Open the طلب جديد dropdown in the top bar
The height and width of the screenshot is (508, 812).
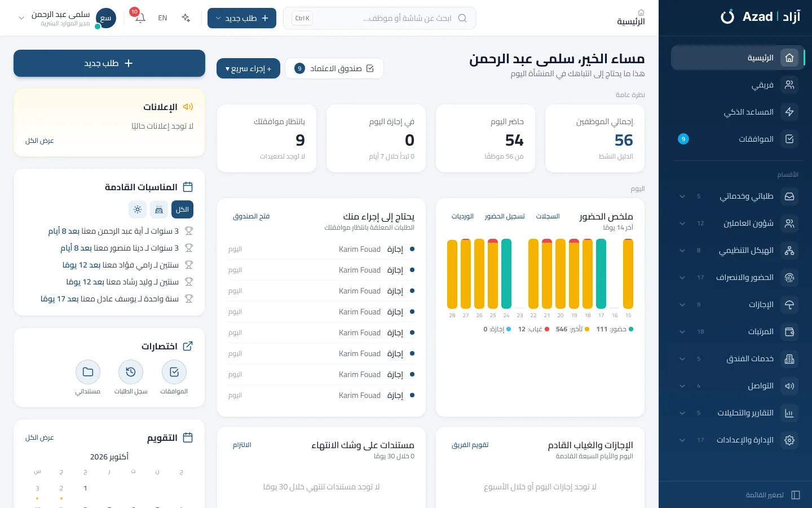242,18
